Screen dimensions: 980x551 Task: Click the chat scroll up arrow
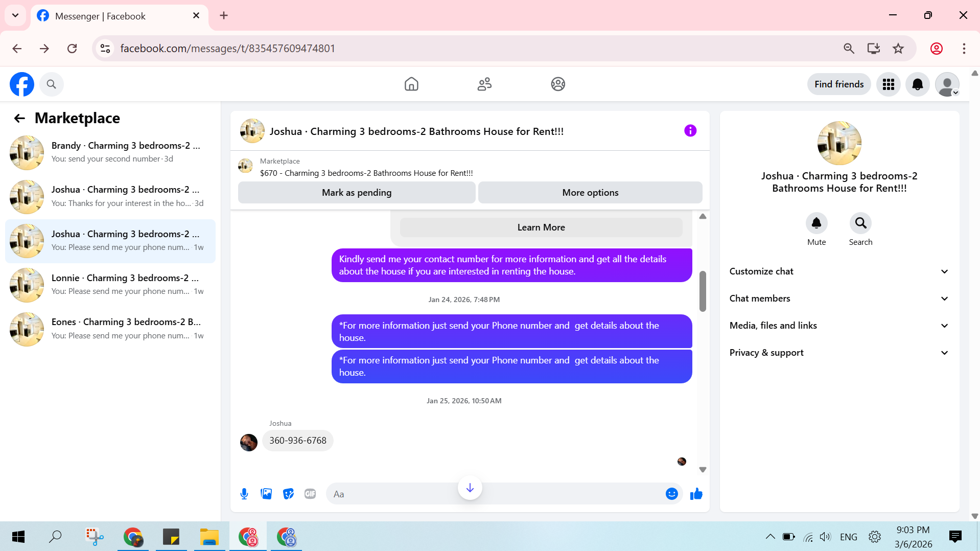tap(703, 216)
